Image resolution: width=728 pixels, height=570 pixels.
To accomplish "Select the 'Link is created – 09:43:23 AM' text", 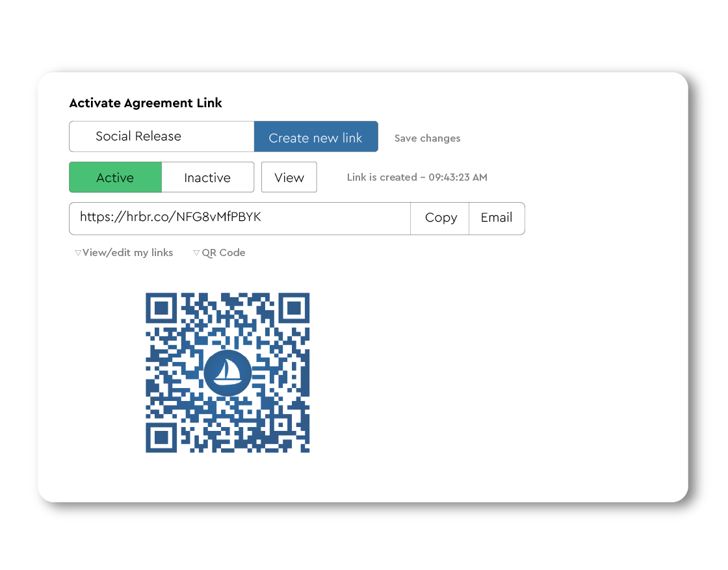I will pyautogui.click(x=417, y=177).
